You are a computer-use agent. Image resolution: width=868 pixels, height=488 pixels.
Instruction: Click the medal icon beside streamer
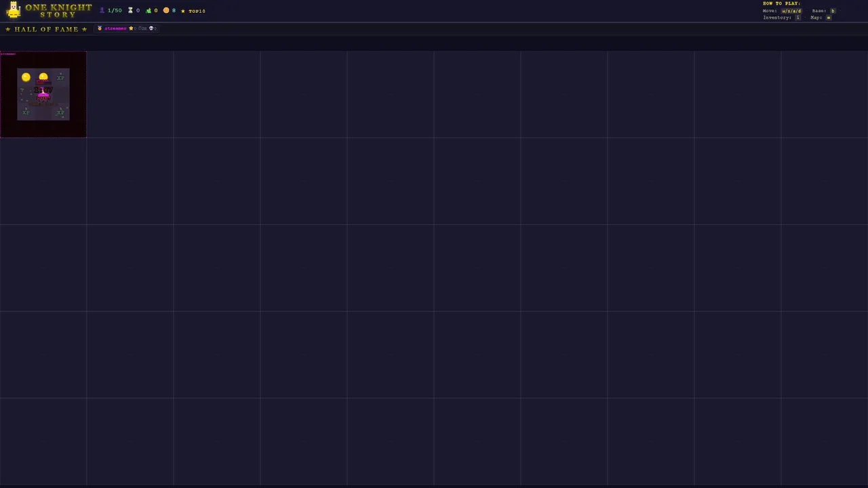(x=100, y=28)
